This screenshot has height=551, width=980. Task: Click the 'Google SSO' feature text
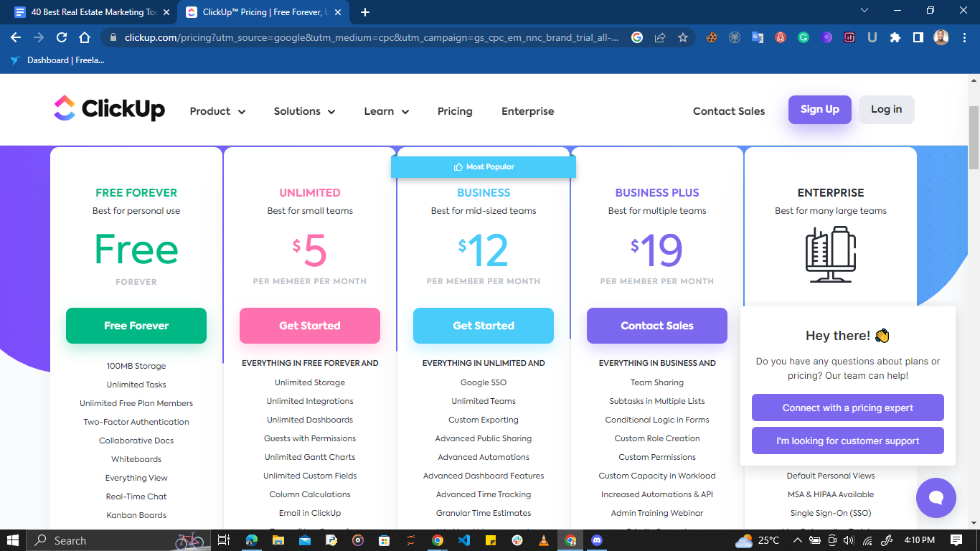tap(484, 382)
